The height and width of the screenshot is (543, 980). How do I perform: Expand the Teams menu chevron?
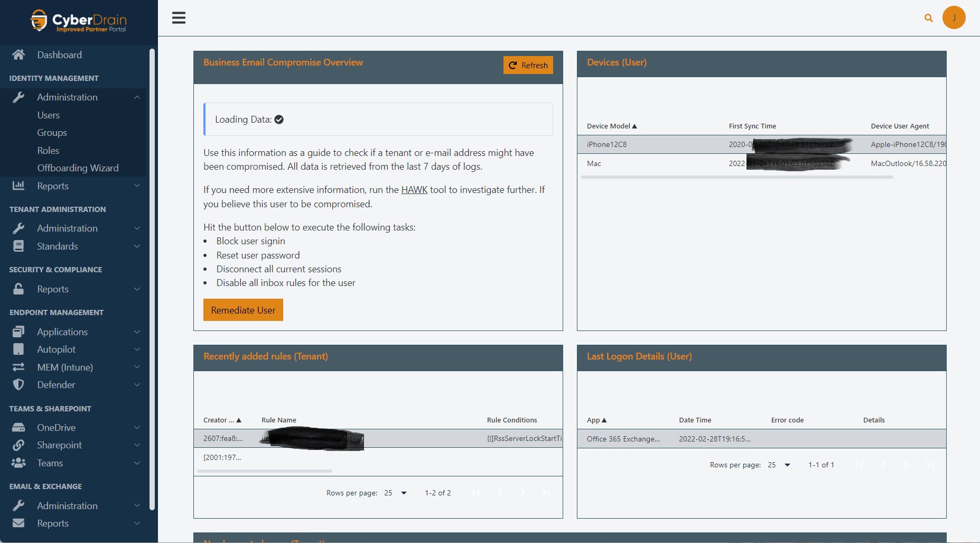pyautogui.click(x=137, y=463)
